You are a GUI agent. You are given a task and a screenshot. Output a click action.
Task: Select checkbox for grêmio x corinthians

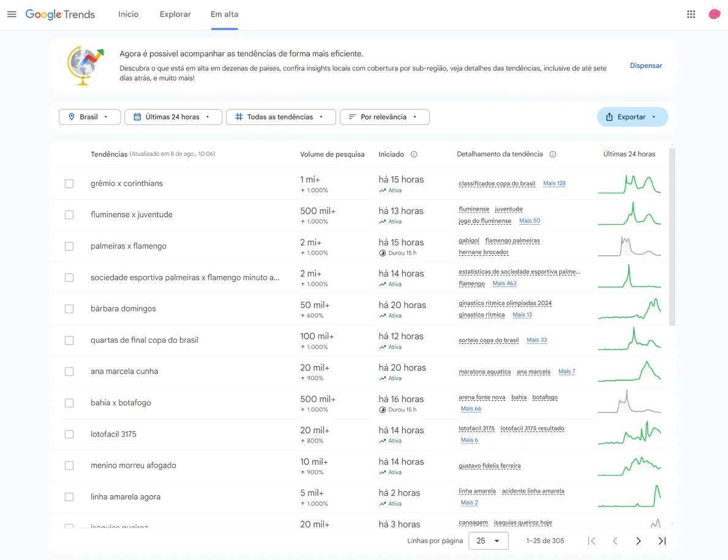point(69,184)
